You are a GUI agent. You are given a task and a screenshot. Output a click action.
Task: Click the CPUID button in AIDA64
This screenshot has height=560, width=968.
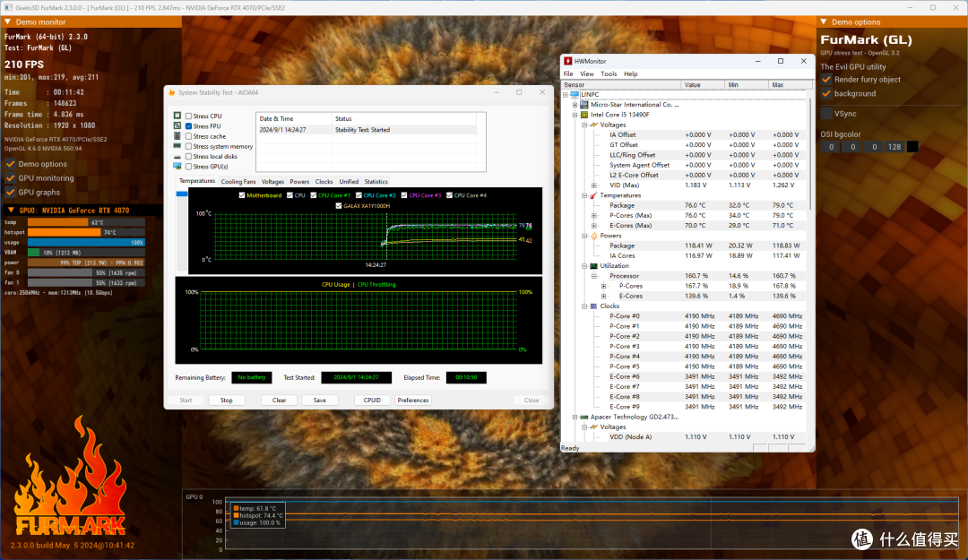[372, 401]
